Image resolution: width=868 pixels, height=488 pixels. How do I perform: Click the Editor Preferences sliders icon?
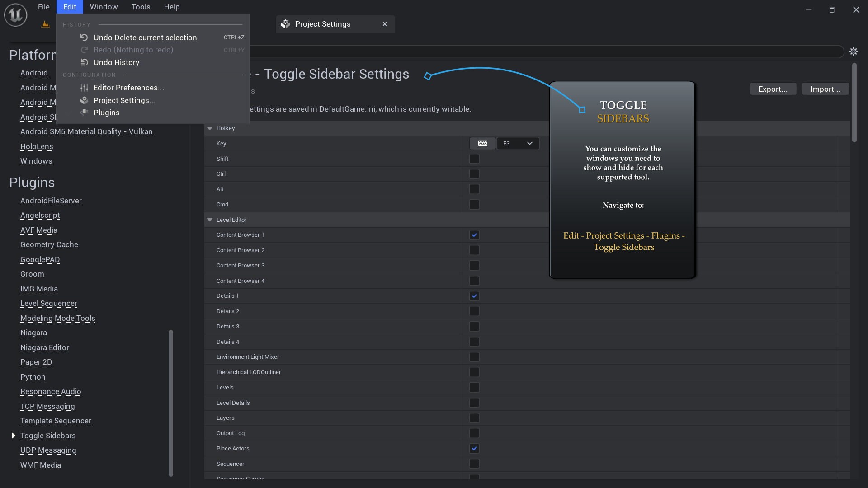84,88
